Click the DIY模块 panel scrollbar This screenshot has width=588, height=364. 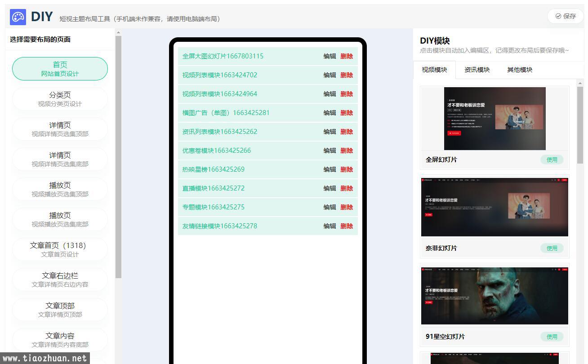pyautogui.click(x=580, y=125)
